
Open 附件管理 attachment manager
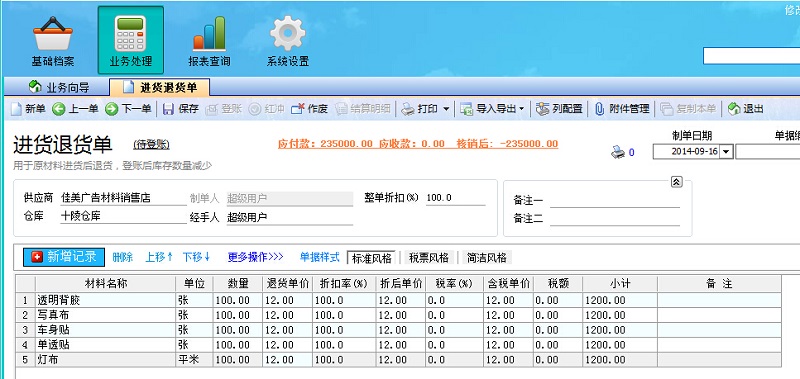click(622, 109)
